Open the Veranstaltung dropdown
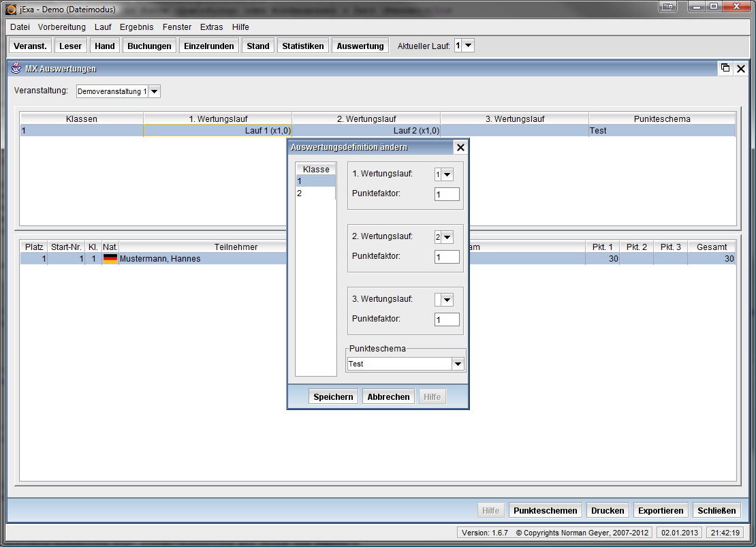This screenshot has height=547, width=756. [154, 91]
